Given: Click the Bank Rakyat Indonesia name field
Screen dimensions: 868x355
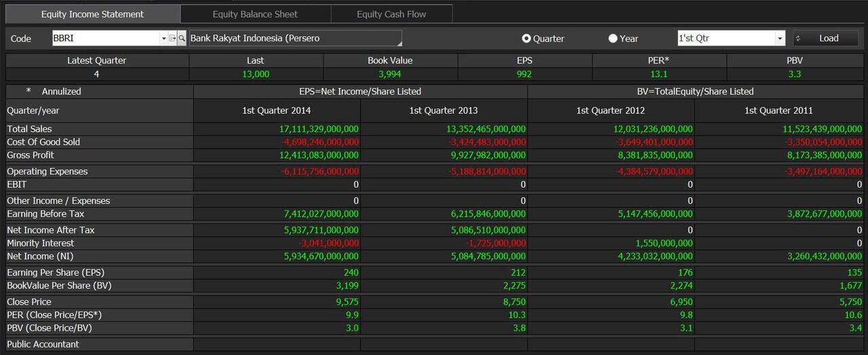Looking at the screenshot, I should [x=295, y=39].
